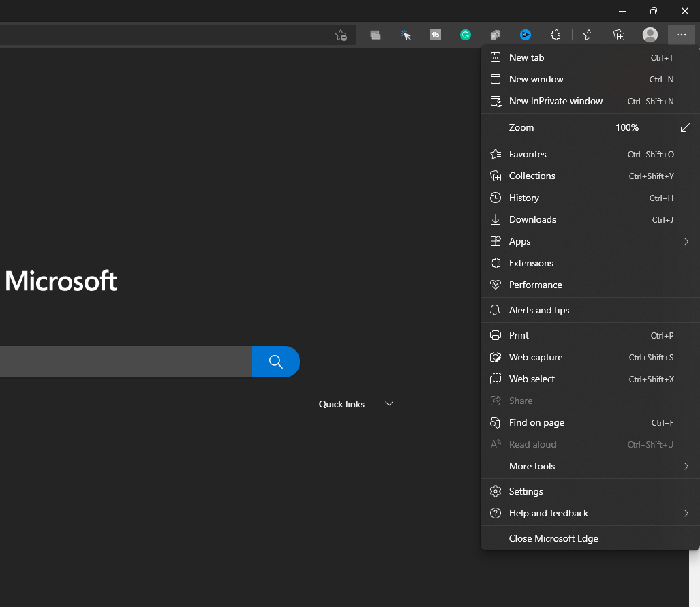Expand the Apps submenu
The width and height of the screenshot is (700, 607).
[x=590, y=241]
